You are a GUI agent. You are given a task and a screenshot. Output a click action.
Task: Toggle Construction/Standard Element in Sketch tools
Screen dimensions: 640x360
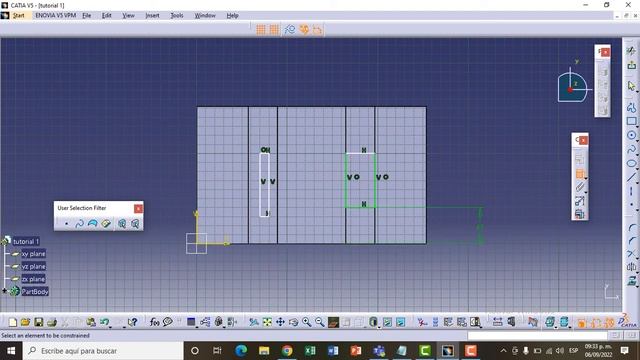tap(290, 29)
